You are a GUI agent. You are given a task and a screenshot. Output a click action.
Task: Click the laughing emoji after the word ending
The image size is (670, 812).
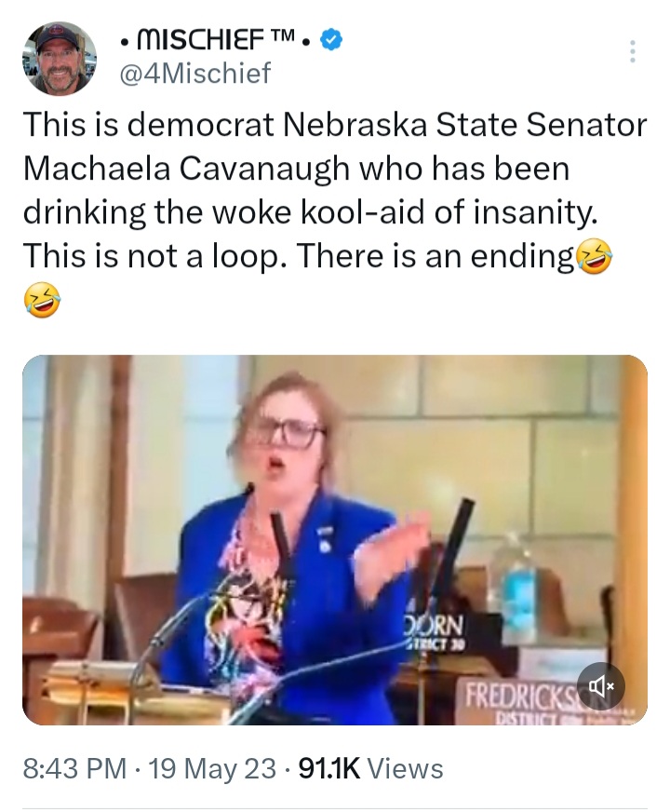click(x=594, y=257)
